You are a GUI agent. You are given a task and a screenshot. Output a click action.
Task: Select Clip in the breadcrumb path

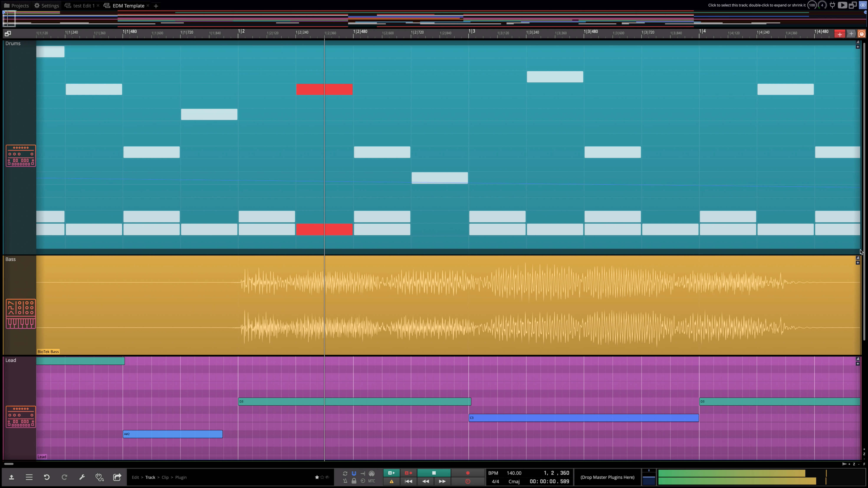pyautogui.click(x=165, y=477)
